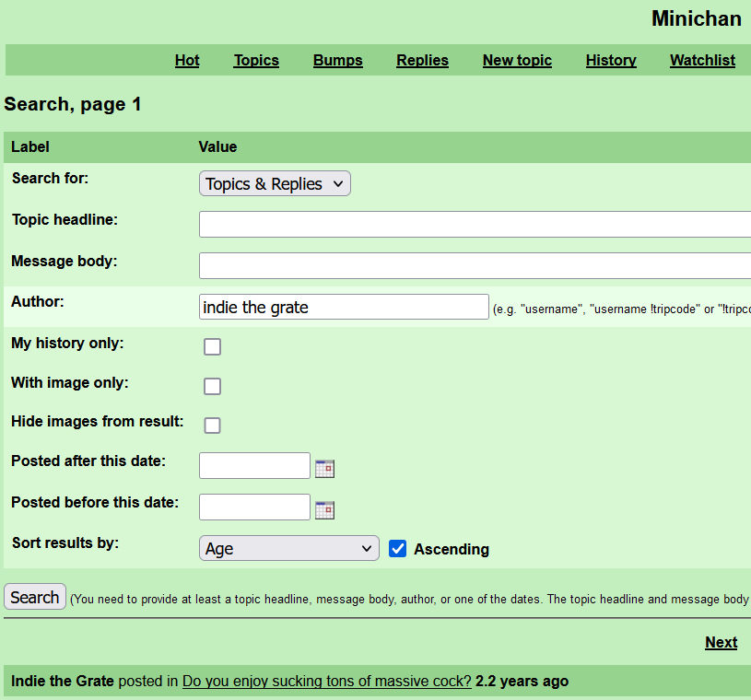View the History page
The width and height of the screenshot is (751, 700).
(611, 60)
